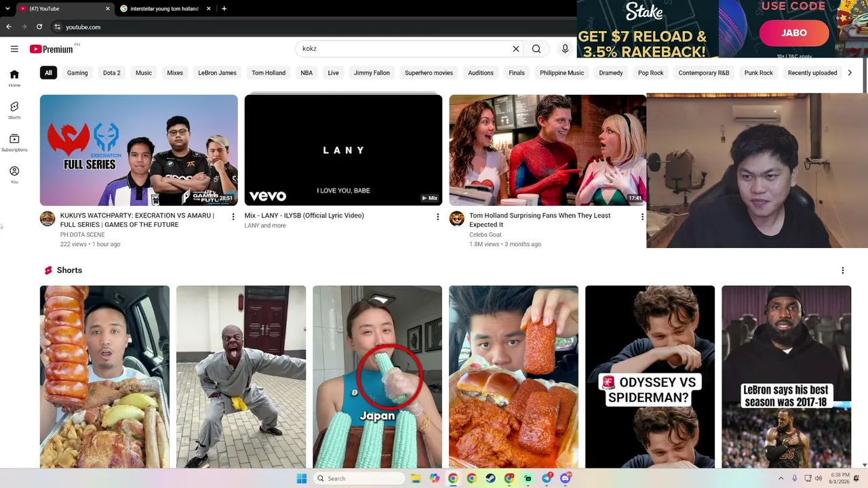
Task: Open PH DOTA SCENE channel avatar
Action: [47, 219]
